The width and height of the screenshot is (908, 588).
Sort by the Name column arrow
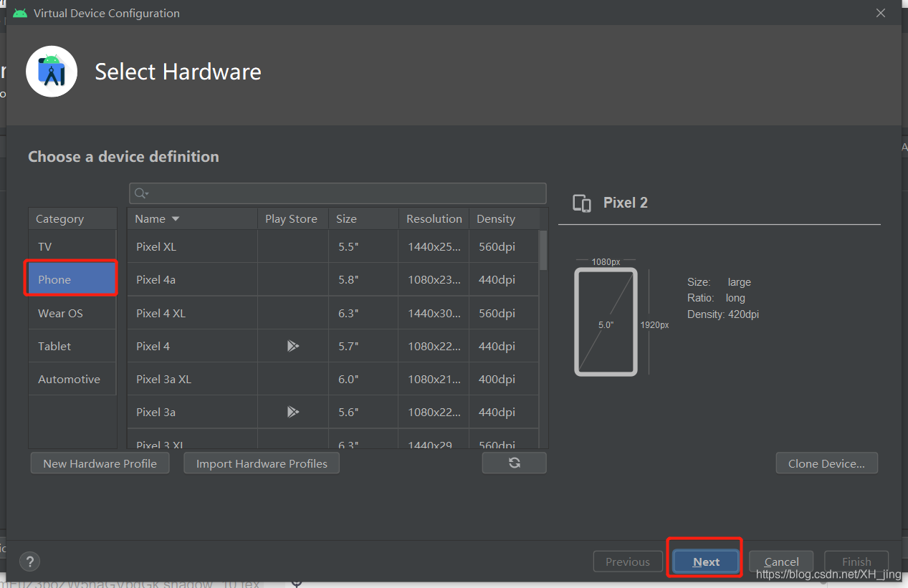[176, 219]
